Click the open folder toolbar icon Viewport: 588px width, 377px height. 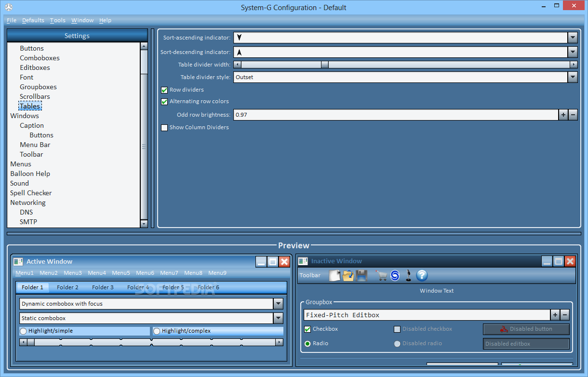pos(348,275)
